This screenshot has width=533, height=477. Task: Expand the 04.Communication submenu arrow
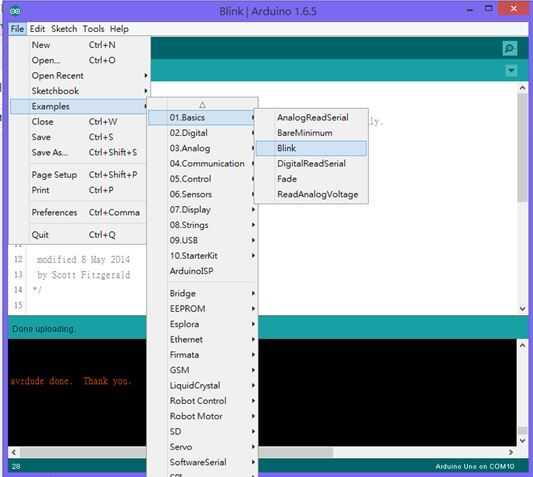click(253, 164)
